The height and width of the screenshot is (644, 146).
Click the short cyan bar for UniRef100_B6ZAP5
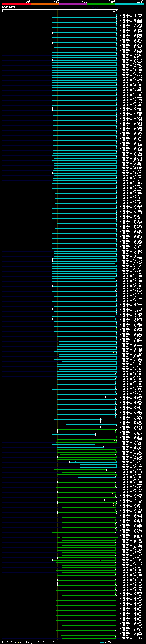coord(78,419)
